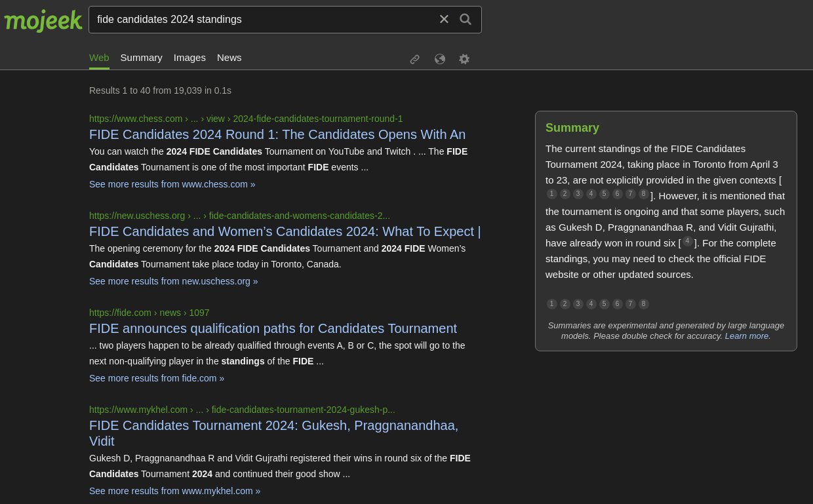813x504 pixels.
Task: See more results from fide.com
Action: pos(157,378)
